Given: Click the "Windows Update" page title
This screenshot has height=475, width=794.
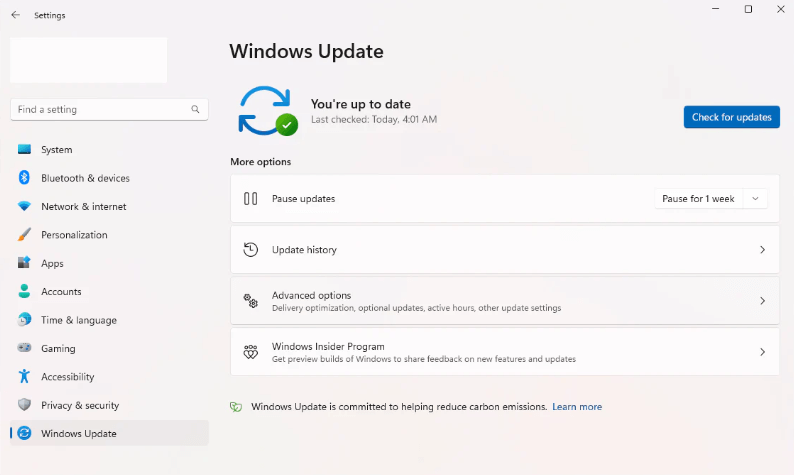Looking at the screenshot, I should coord(306,51).
